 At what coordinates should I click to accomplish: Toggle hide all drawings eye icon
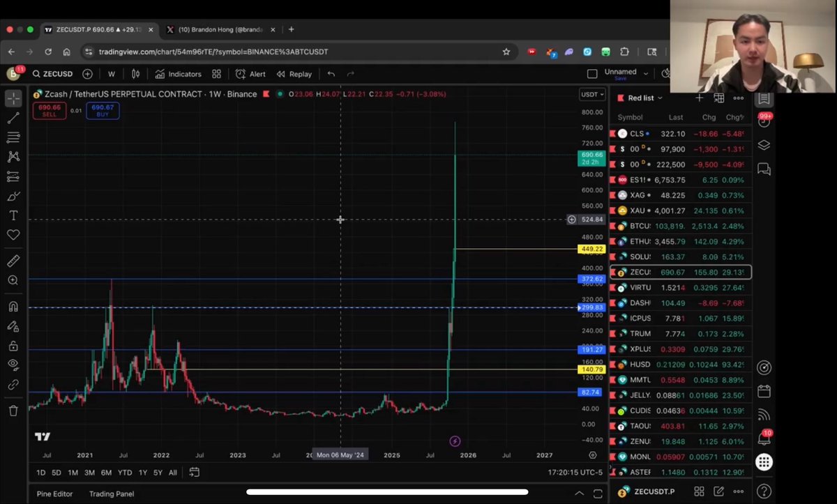(x=13, y=365)
